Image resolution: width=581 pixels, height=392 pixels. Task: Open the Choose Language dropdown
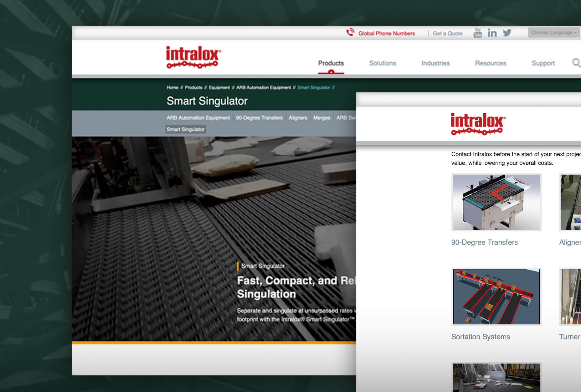[553, 33]
